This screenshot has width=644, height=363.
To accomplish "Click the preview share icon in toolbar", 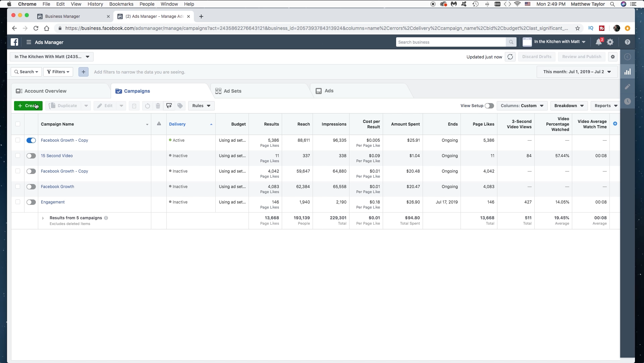I will [x=169, y=106].
